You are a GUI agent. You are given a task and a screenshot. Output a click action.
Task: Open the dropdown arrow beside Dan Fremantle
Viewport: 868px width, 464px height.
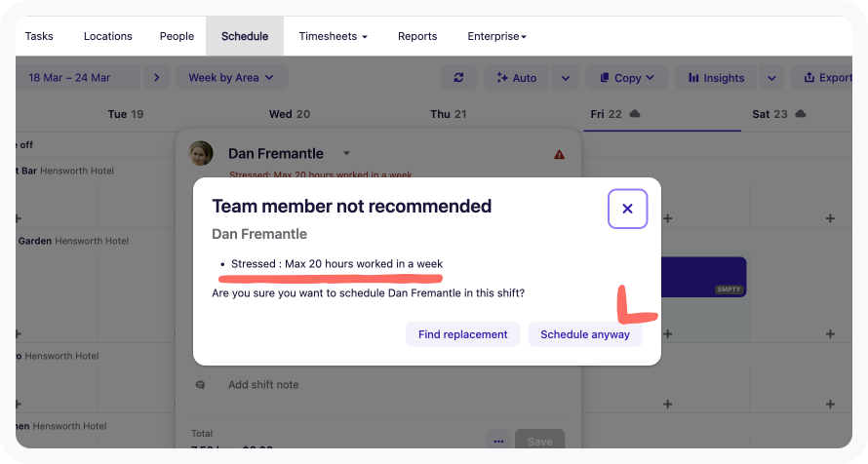346,153
